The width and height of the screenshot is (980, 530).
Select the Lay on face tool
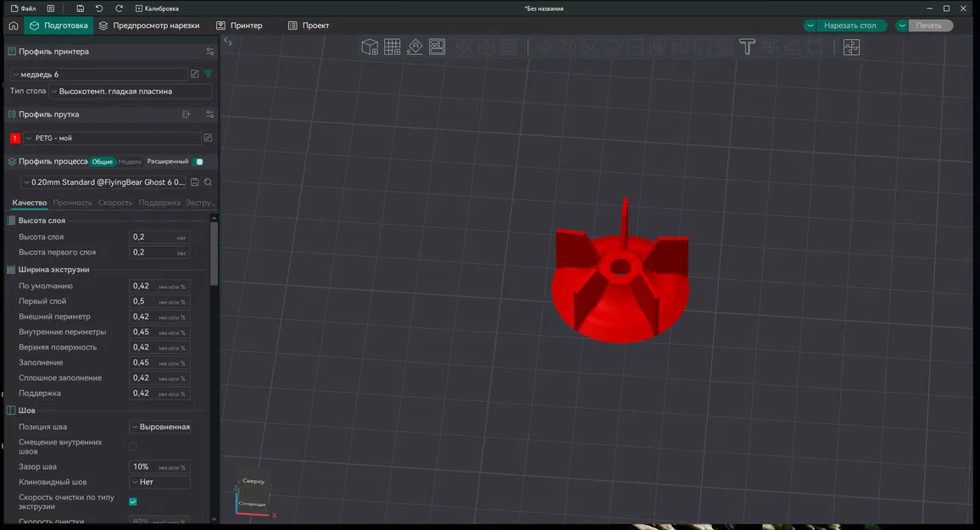612,47
